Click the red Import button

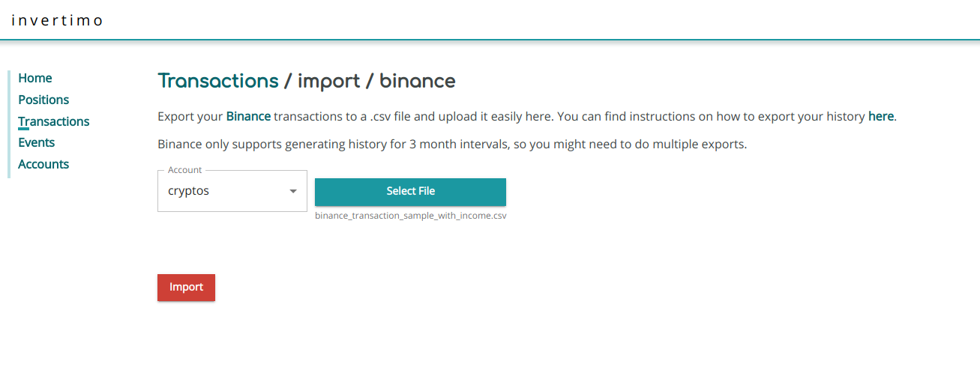pos(186,288)
